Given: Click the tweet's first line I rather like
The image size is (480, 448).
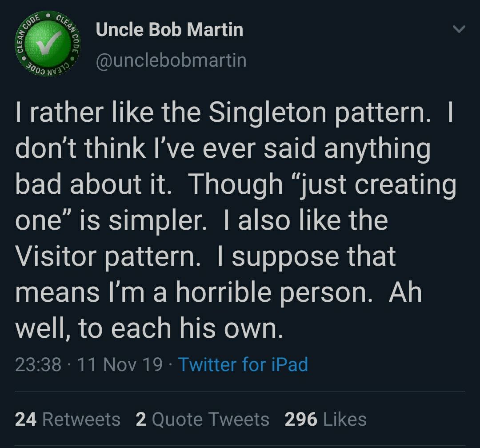Looking at the screenshot, I should (x=84, y=112).
